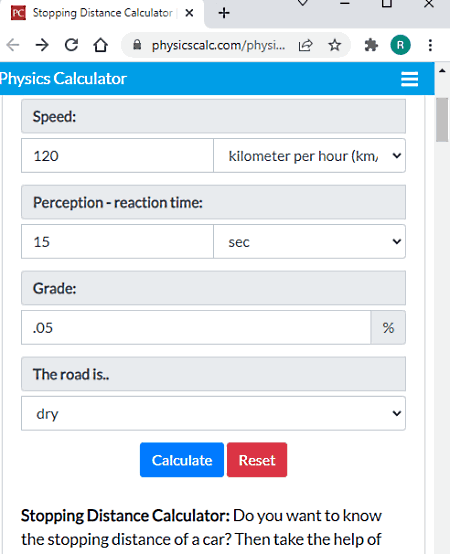Reload the page with refresh icon
This screenshot has width=450, height=554.
click(71, 45)
